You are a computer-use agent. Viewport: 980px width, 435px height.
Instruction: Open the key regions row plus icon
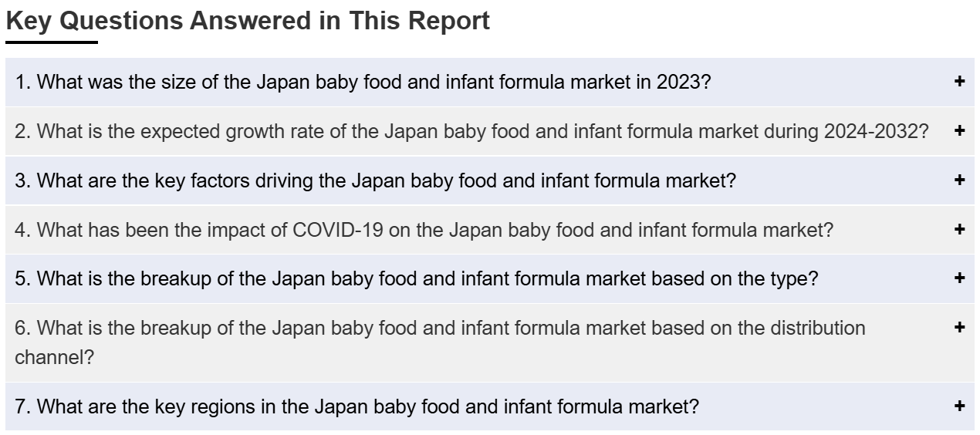(x=959, y=406)
